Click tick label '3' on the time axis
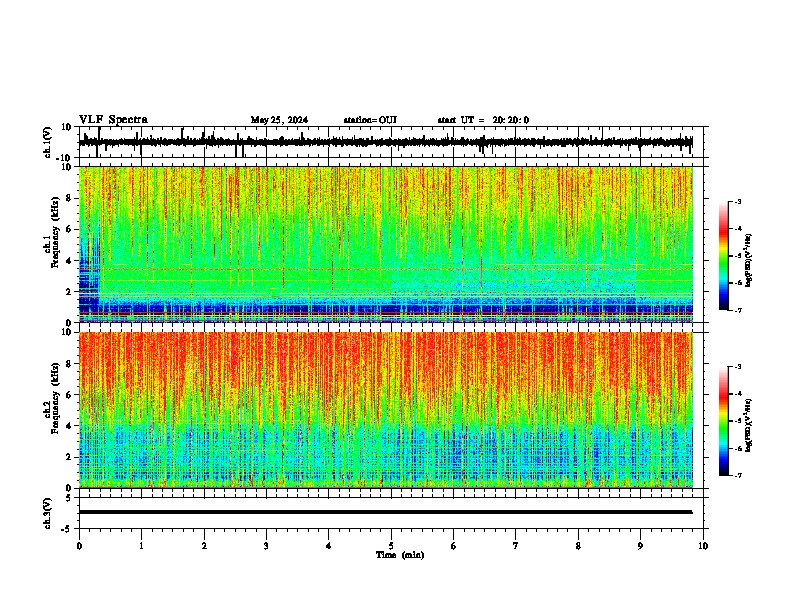792x612 pixels. pyautogui.click(x=266, y=546)
